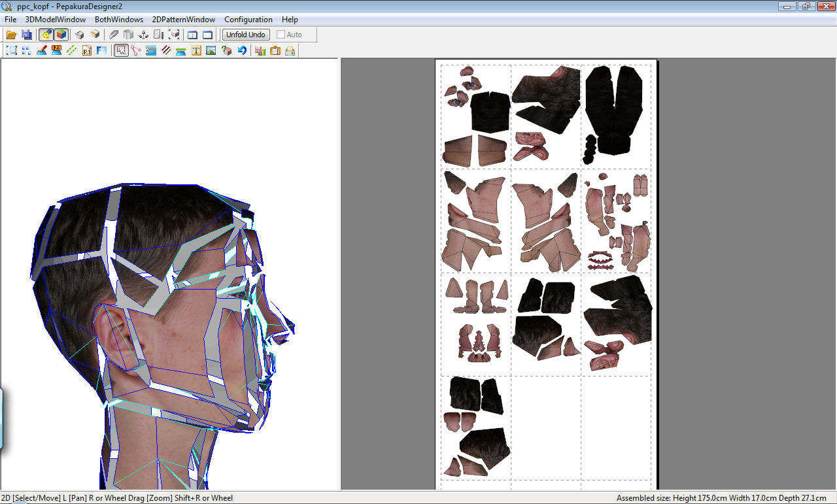Screen dimensions: 837x504
Task: Open the 2DPatternWindow menu
Action: tap(184, 20)
